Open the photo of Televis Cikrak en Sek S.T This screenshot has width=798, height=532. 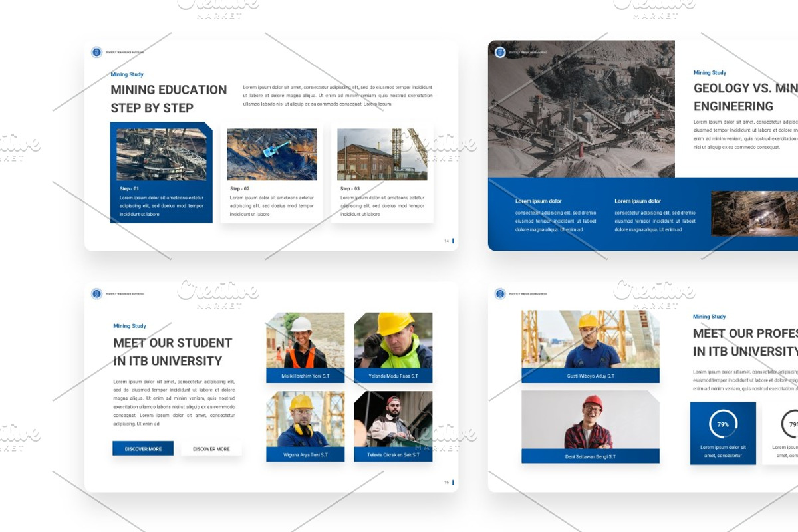[393, 419]
